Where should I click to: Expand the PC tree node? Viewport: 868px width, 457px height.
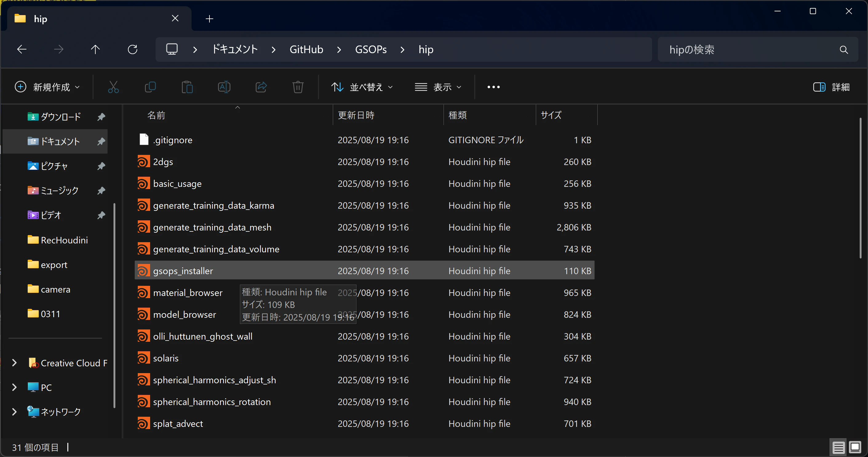click(x=14, y=387)
